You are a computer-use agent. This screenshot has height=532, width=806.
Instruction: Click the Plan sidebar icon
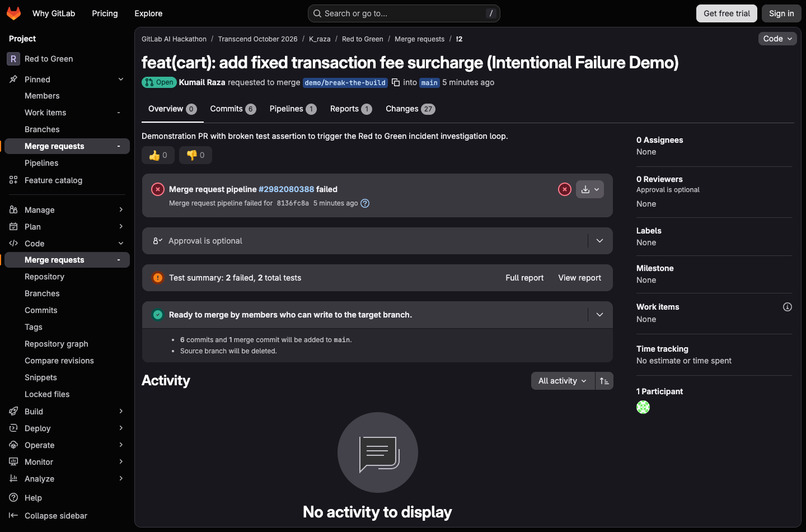13,227
